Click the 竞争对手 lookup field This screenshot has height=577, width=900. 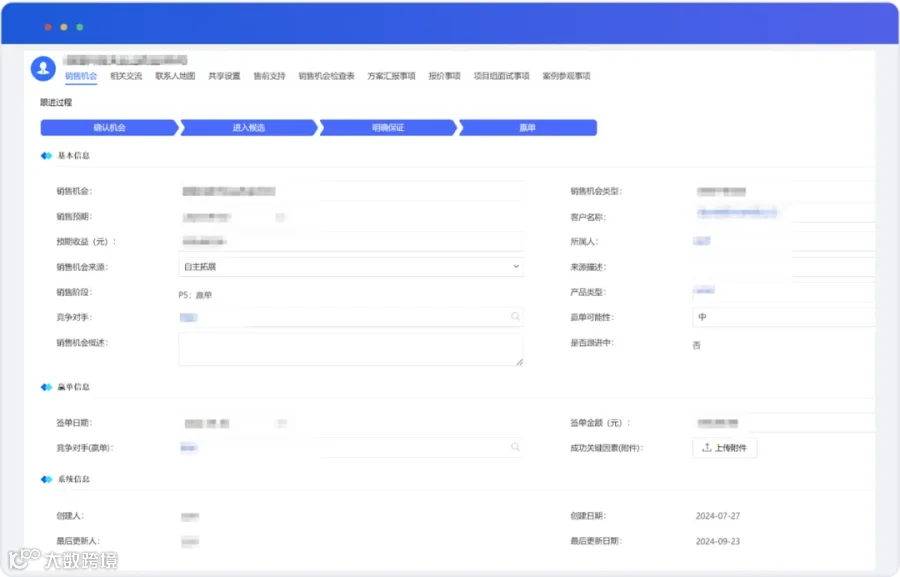pyautogui.click(x=351, y=317)
